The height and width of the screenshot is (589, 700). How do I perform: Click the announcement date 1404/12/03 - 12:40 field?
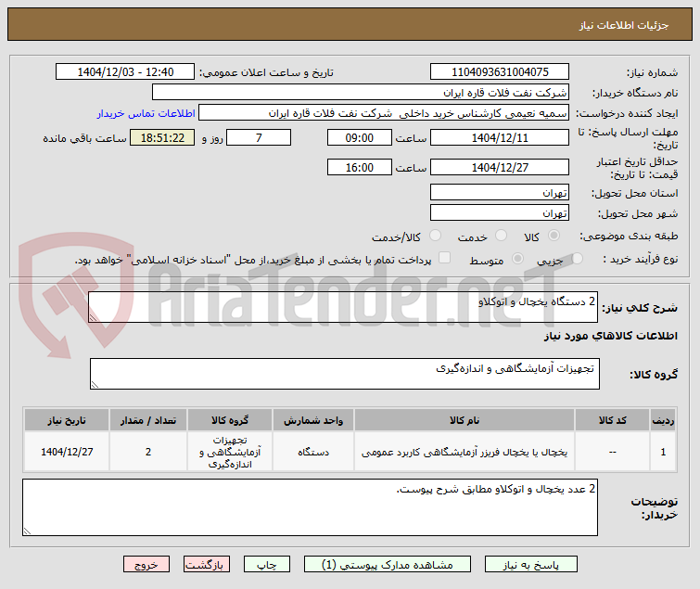coord(125,72)
